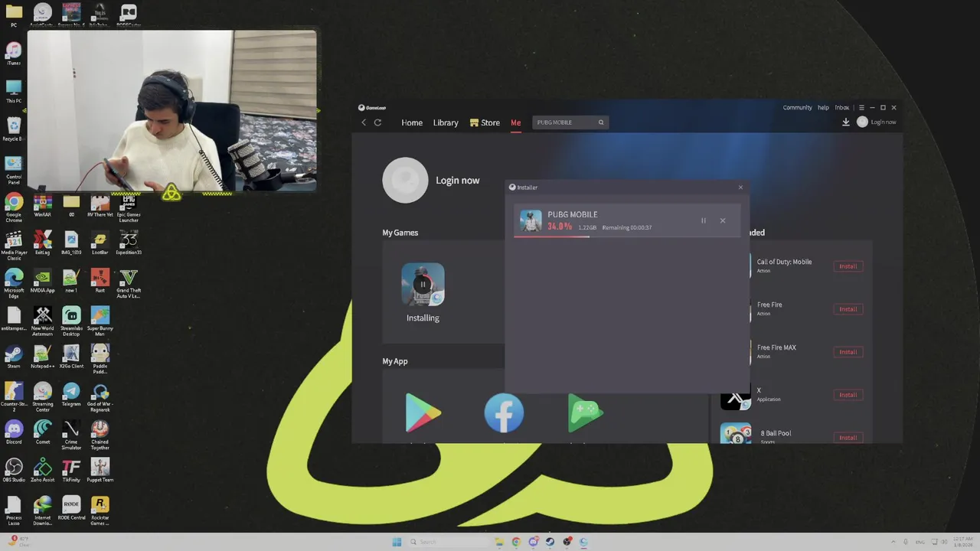
Task: Open the Community link
Action: (797, 108)
